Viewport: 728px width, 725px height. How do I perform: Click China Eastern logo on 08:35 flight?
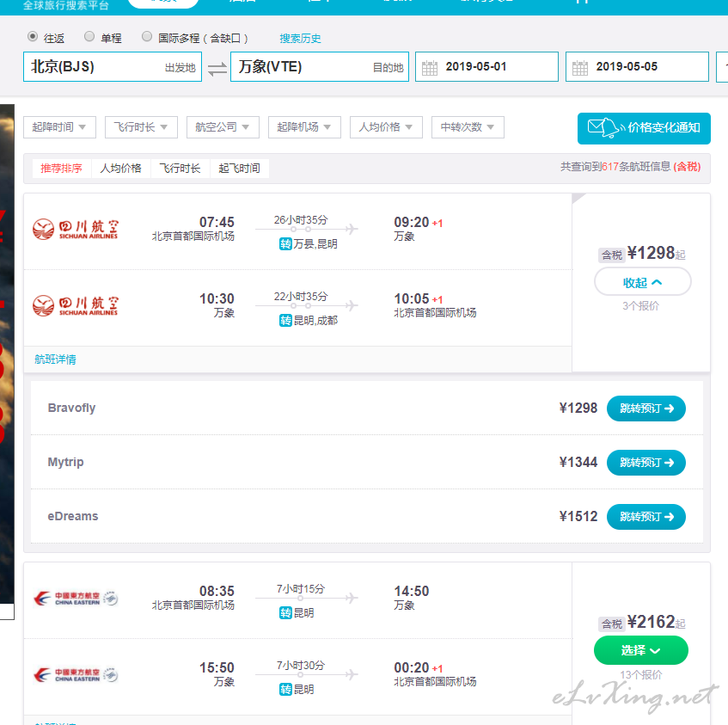[x=76, y=599]
